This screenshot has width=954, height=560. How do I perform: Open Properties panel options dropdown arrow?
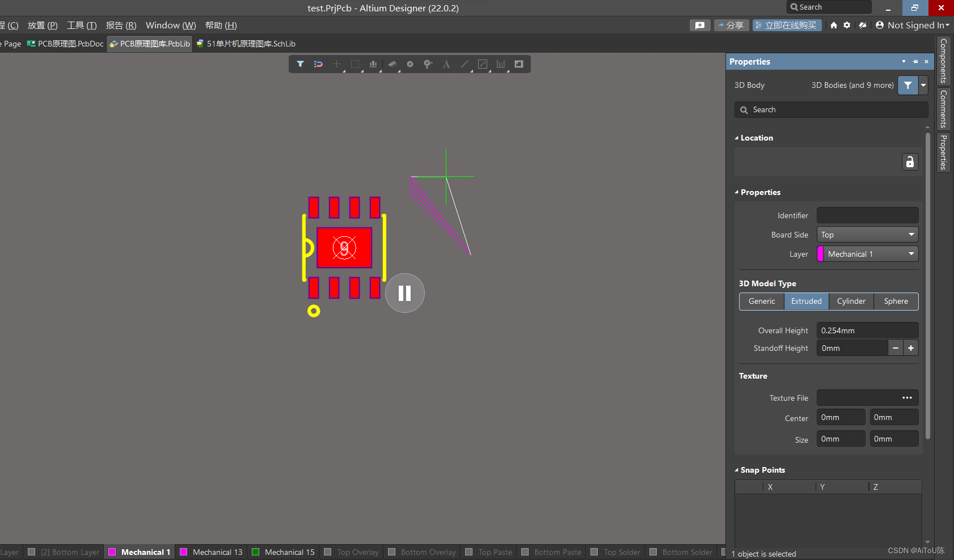coord(904,61)
